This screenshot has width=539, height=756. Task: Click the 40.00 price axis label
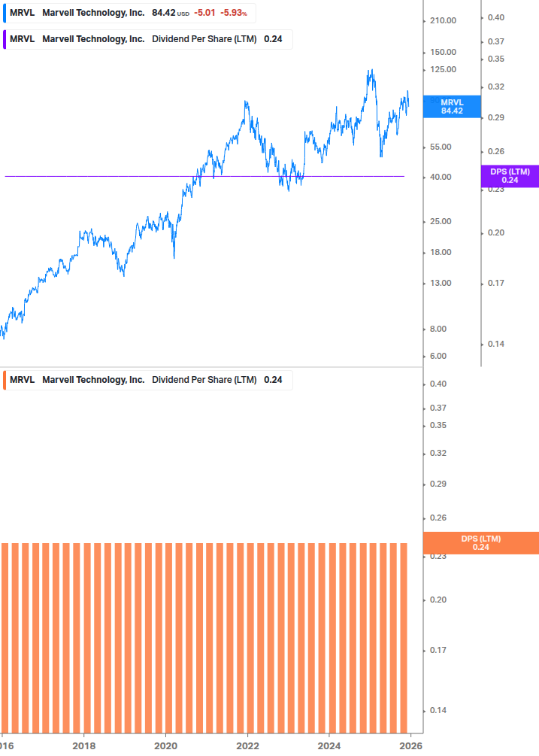pos(441,177)
